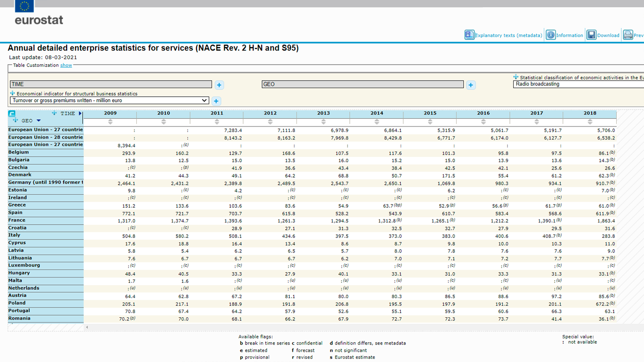This screenshot has width=644, height=362.
Task: Click the Information icon
Action: tap(551, 34)
